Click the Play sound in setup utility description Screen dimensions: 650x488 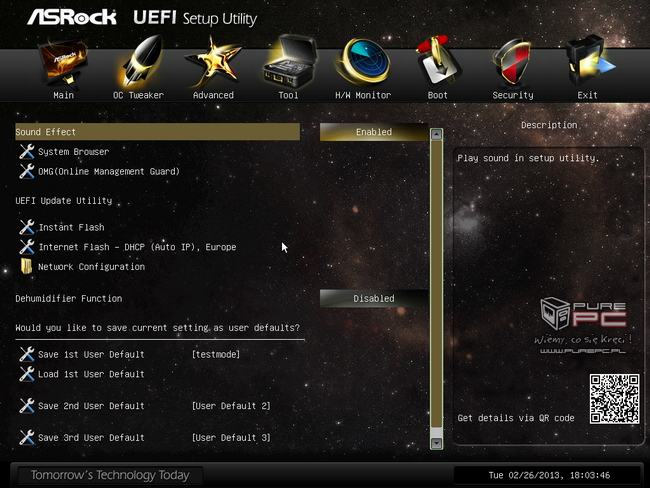point(528,158)
